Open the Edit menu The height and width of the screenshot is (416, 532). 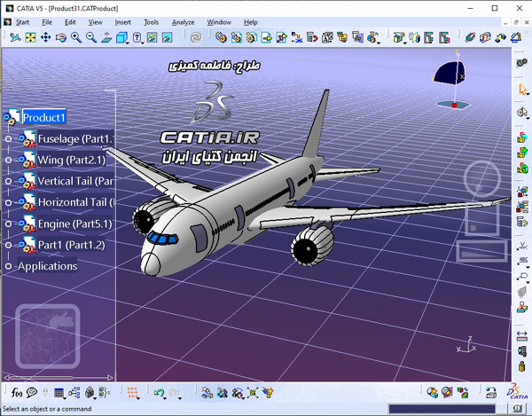click(70, 22)
